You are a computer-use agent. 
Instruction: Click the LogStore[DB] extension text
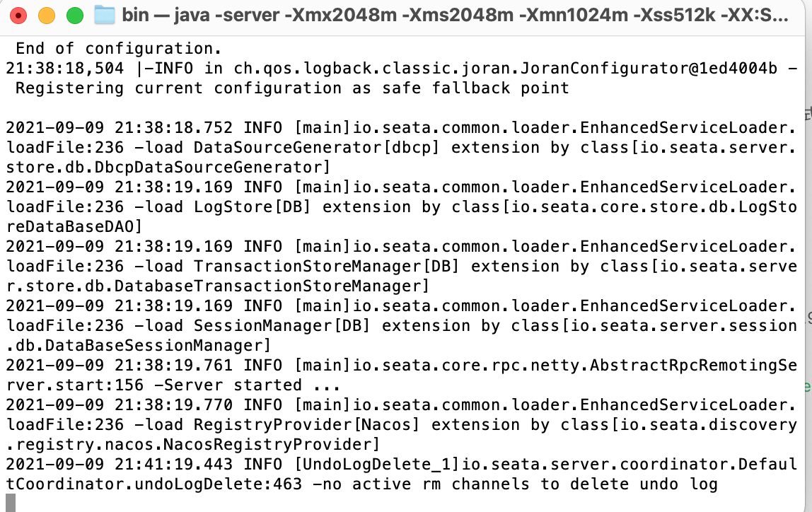point(253,207)
